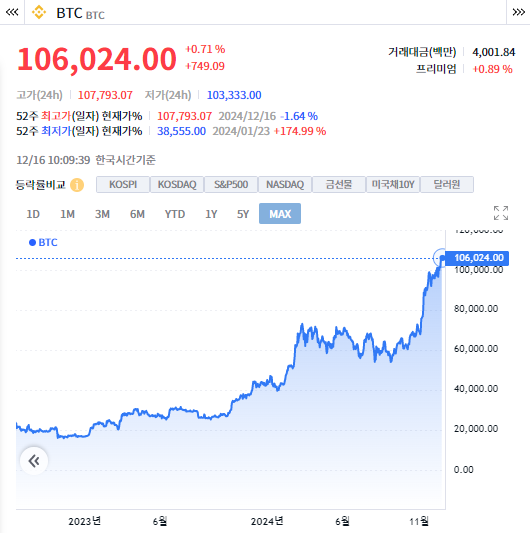Click the round double-chevron button on chart
Screen dimensions: 530x533
(x=34, y=461)
